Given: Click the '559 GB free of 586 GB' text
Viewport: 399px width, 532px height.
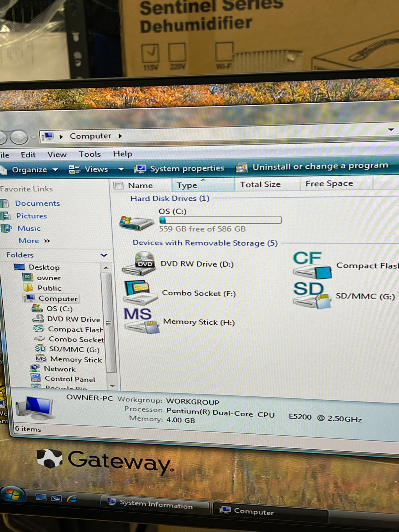Looking at the screenshot, I should pyautogui.click(x=202, y=229).
